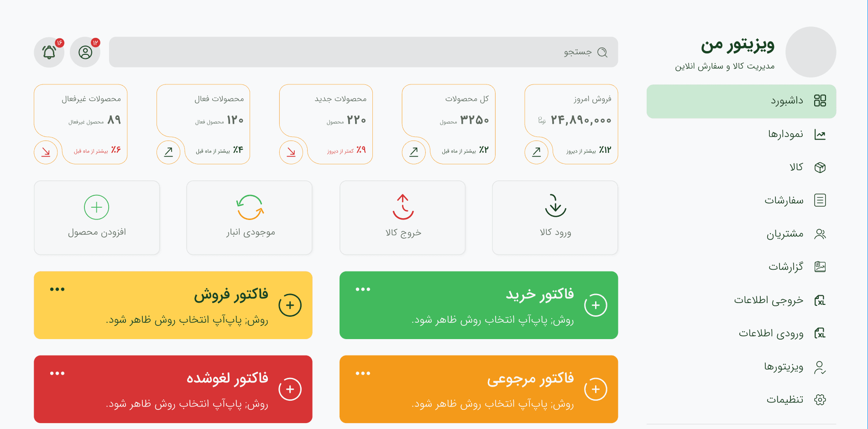The image size is (868, 429).
Task: Click plus icon on فاکتور فروش card
Action: 290,305
